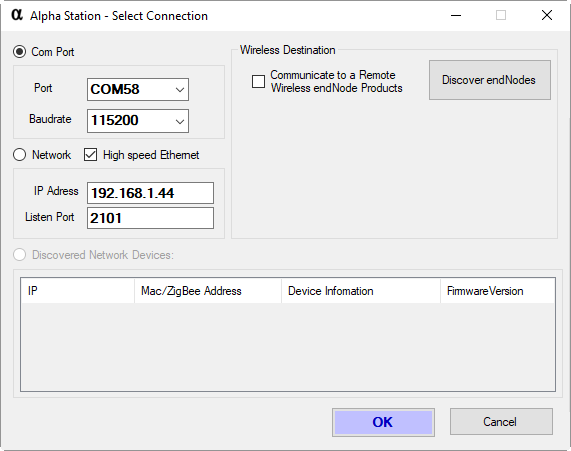Click the dropdown arrow beside COM58

(x=180, y=90)
